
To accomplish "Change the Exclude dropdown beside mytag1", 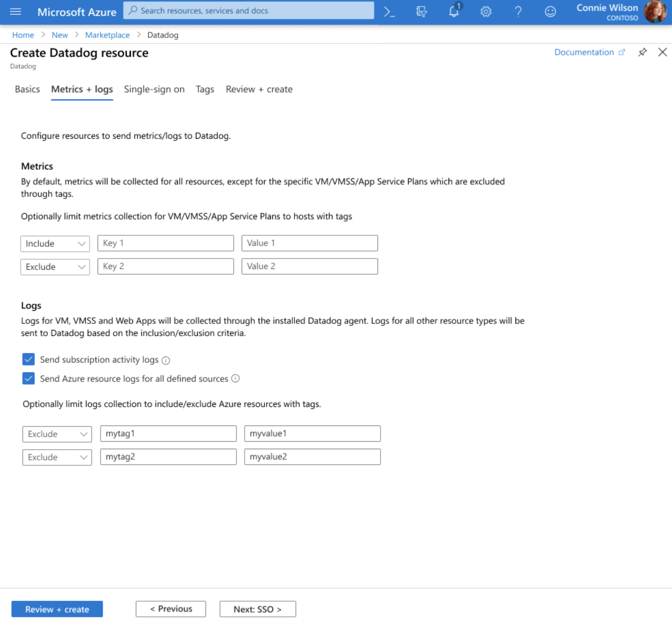I will click(56, 434).
